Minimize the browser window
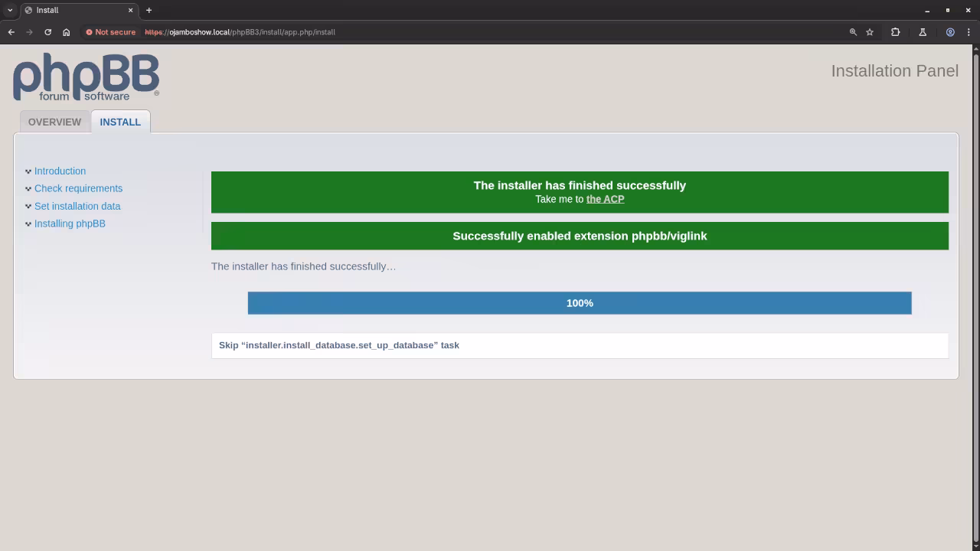The width and height of the screenshot is (980, 551). click(926, 10)
